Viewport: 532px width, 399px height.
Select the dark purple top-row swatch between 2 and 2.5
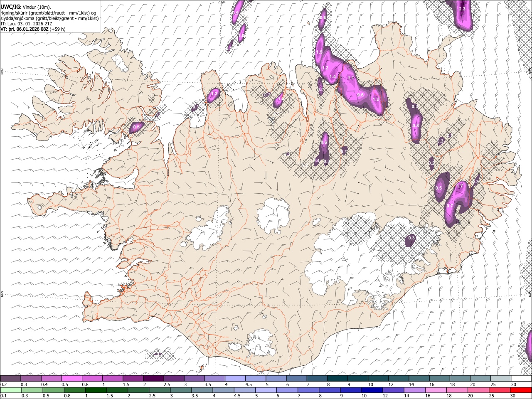(x=153, y=379)
